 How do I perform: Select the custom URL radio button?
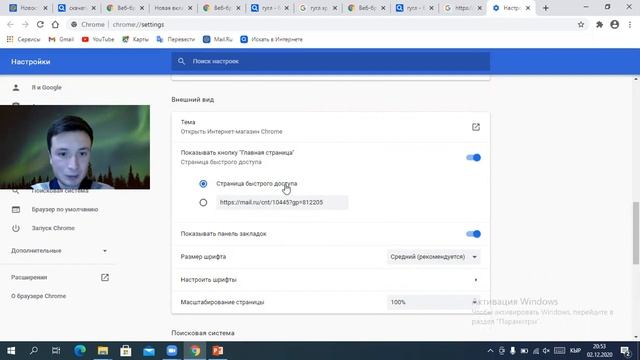(203, 202)
